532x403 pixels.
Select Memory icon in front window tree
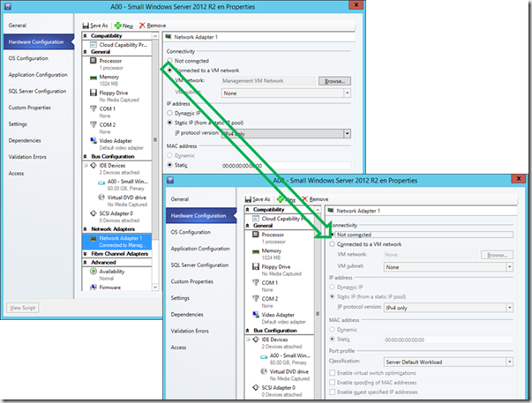pyautogui.click(x=256, y=251)
